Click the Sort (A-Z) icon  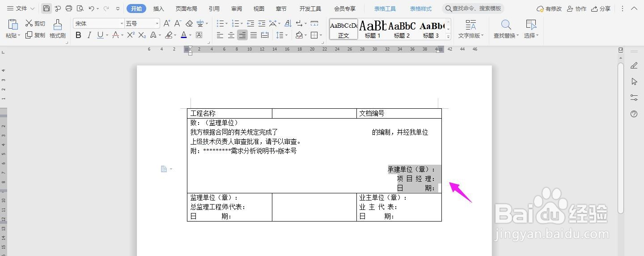(288, 23)
